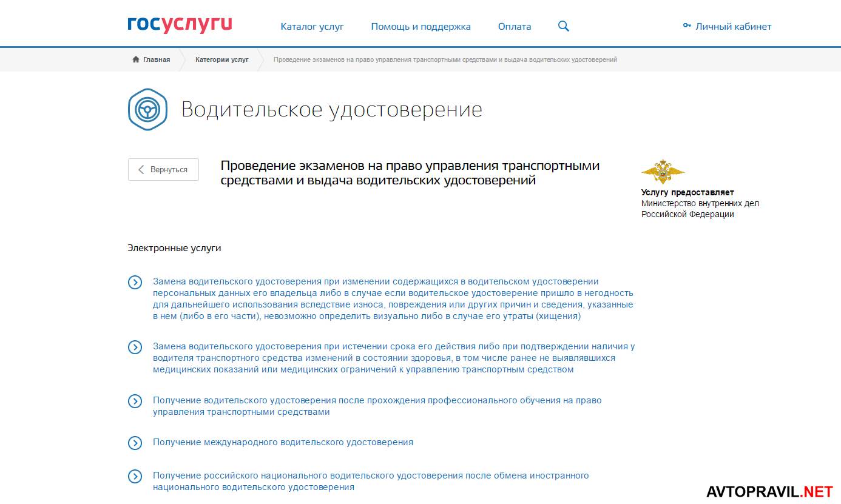Open the Помощь и поддержка menu
This screenshot has width=841, height=504.
click(420, 27)
